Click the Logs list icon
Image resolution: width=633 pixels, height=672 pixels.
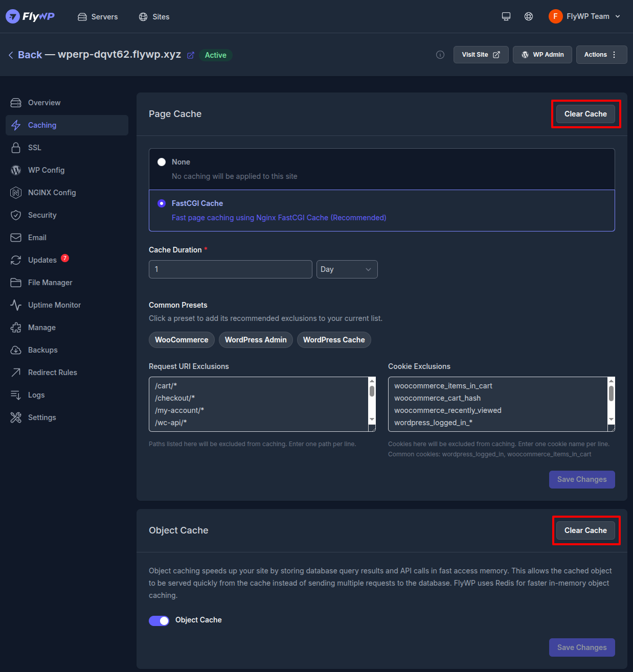(x=16, y=395)
